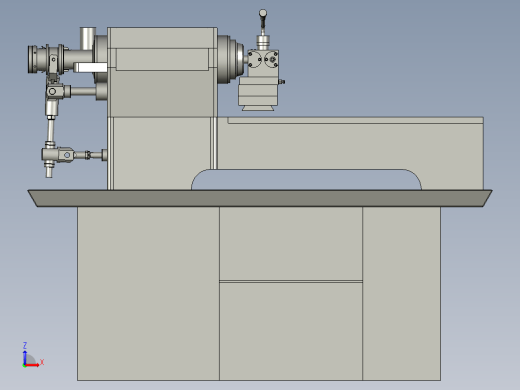Select the lathe bed body with arched cutout
This screenshot has height=390, width=520.
[350, 147]
